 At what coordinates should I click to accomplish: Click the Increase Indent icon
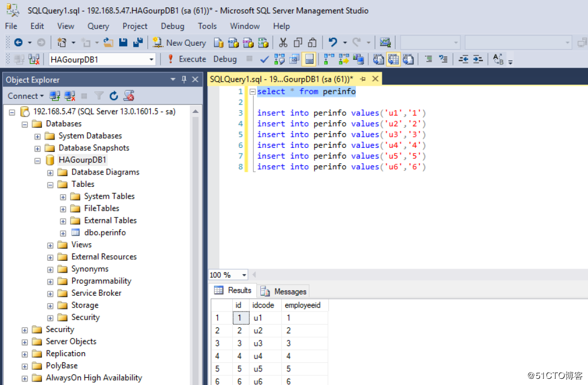click(x=478, y=59)
